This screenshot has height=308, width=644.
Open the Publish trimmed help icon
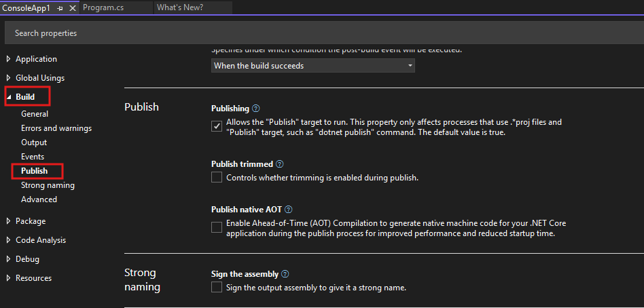tap(279, 164)
